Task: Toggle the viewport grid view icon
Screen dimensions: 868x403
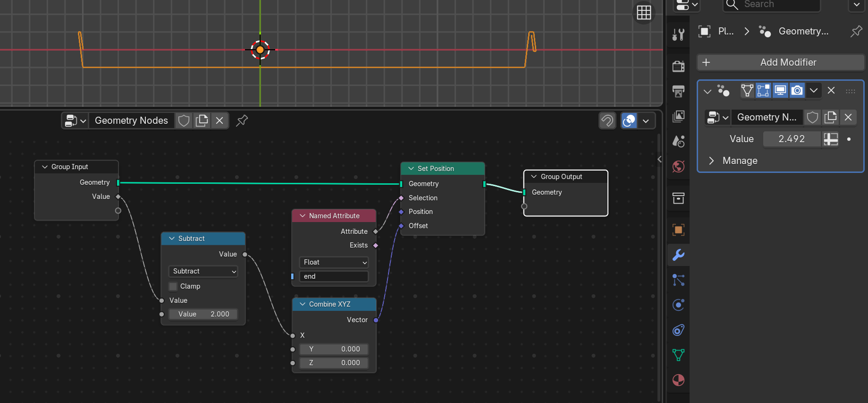Action: pyautogui.click(x=644, y=12)
